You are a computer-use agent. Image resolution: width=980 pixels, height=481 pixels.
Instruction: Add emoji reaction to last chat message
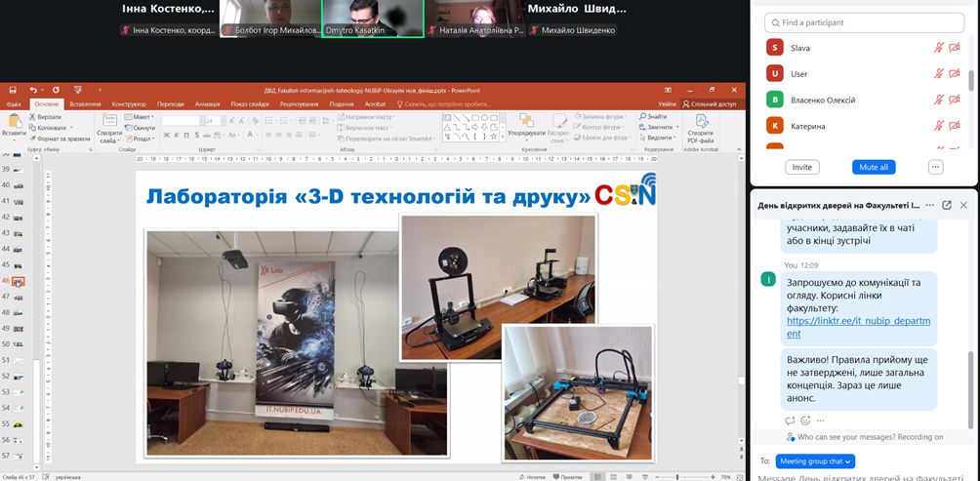coord(805,421)
